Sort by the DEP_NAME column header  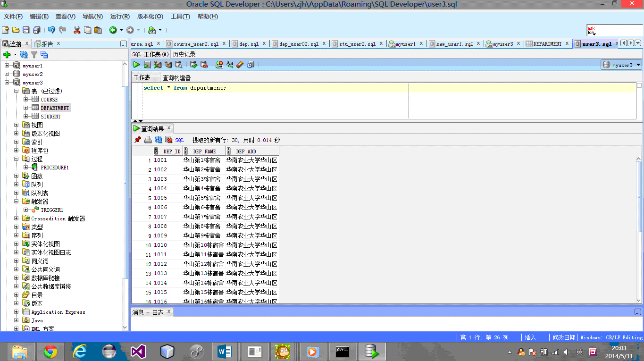click(x=204, y=151)
